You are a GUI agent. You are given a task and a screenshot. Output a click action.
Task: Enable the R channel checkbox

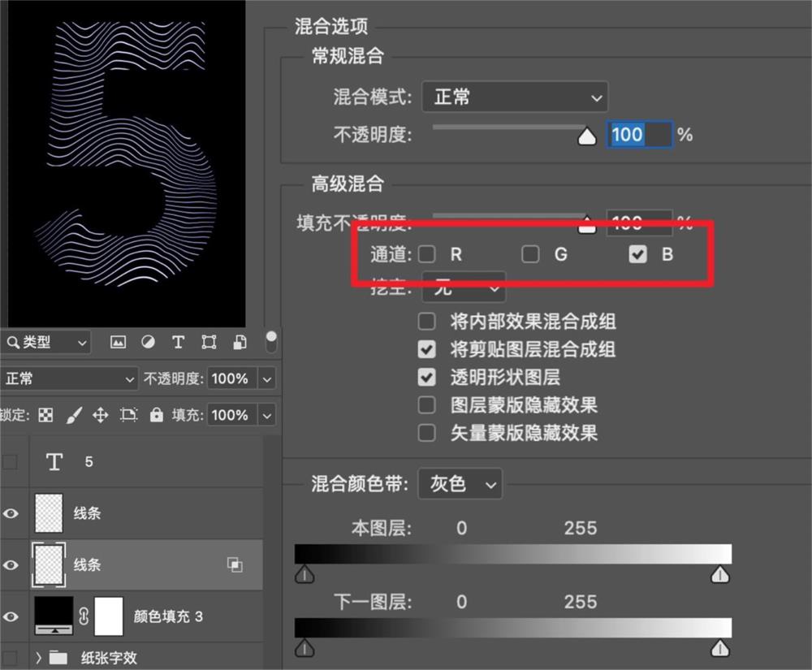[x=427, y=254]
